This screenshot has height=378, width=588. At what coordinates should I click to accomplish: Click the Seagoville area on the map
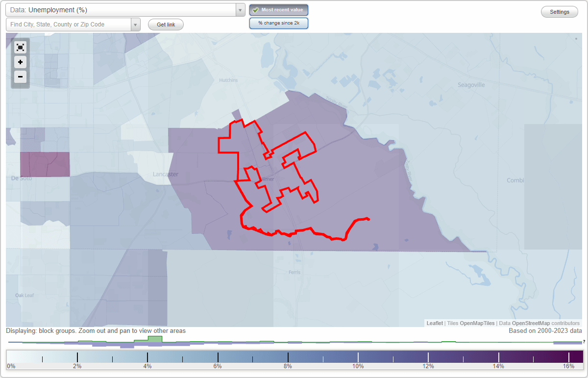click(x=470, y=84)
